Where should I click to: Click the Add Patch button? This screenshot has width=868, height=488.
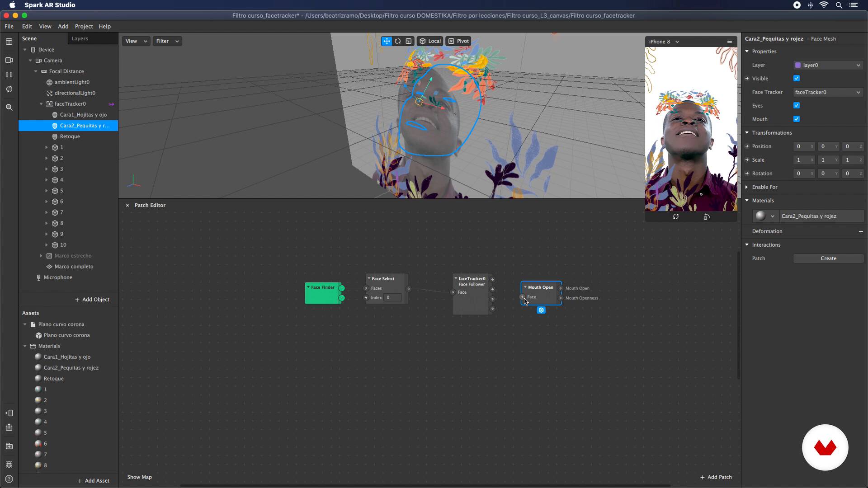716,477
